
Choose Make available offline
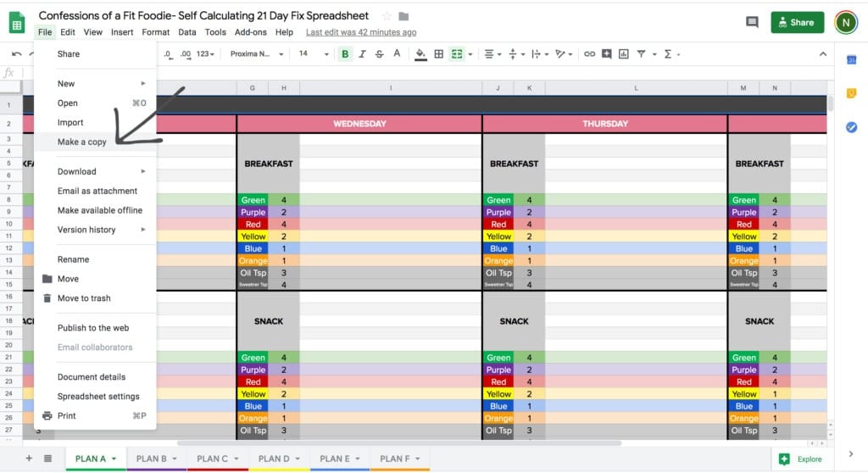95,210
